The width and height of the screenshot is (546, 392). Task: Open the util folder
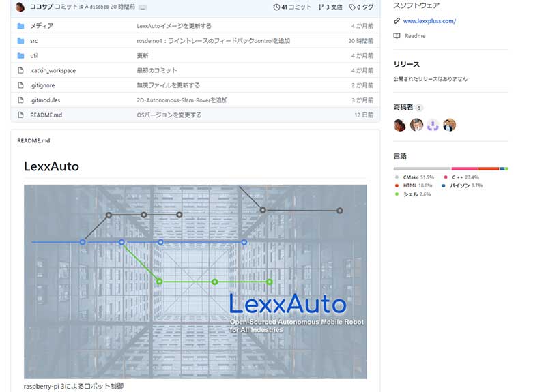34,56
